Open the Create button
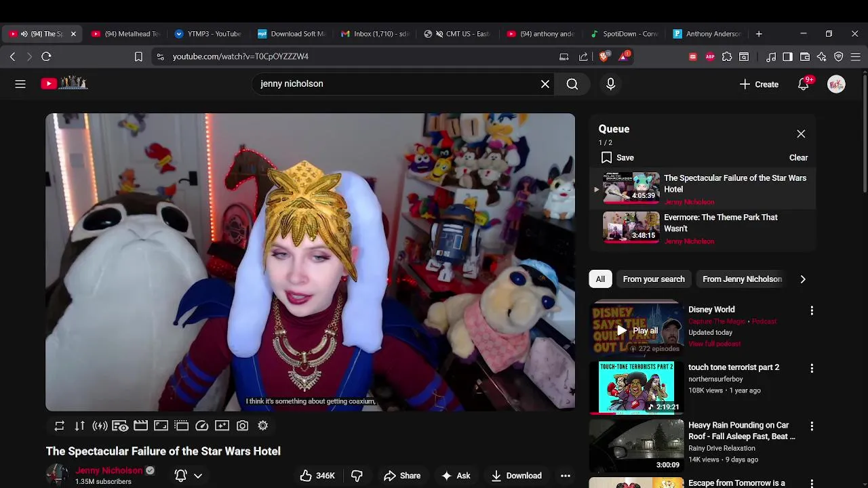Screen dimensions: 868x488 point(759,84)
